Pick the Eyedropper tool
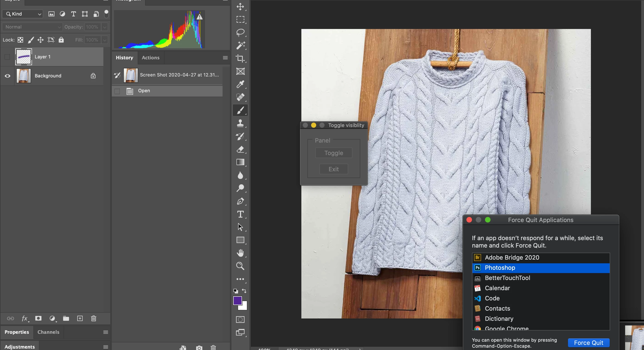This screenshot has height=350, width=644. point(240,84)
